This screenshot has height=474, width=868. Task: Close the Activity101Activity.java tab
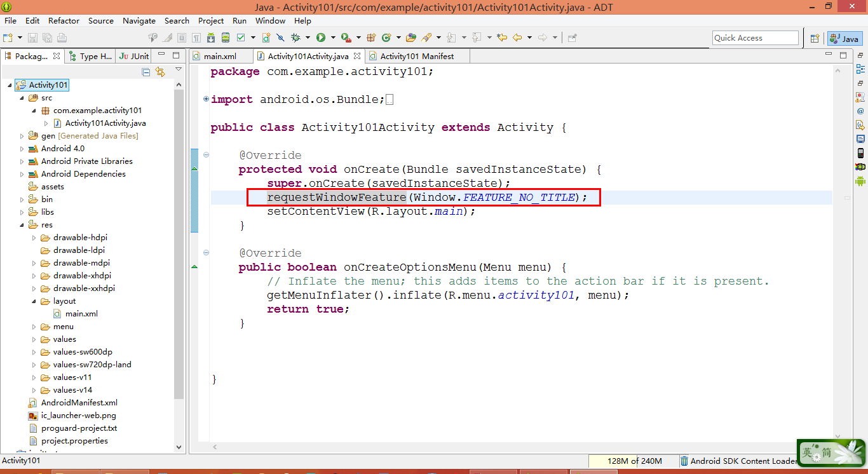point(357,56)
